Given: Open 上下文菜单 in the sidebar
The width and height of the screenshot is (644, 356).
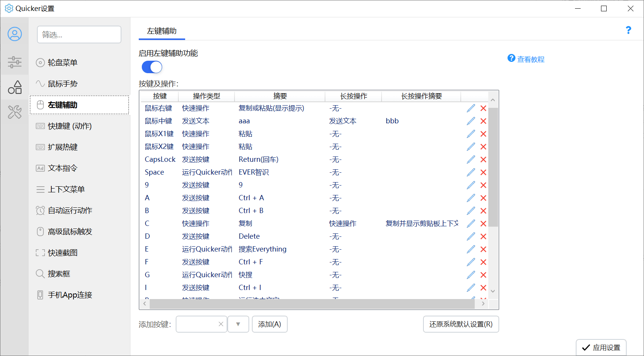Looking at the screenshot, I should (80, 189).
